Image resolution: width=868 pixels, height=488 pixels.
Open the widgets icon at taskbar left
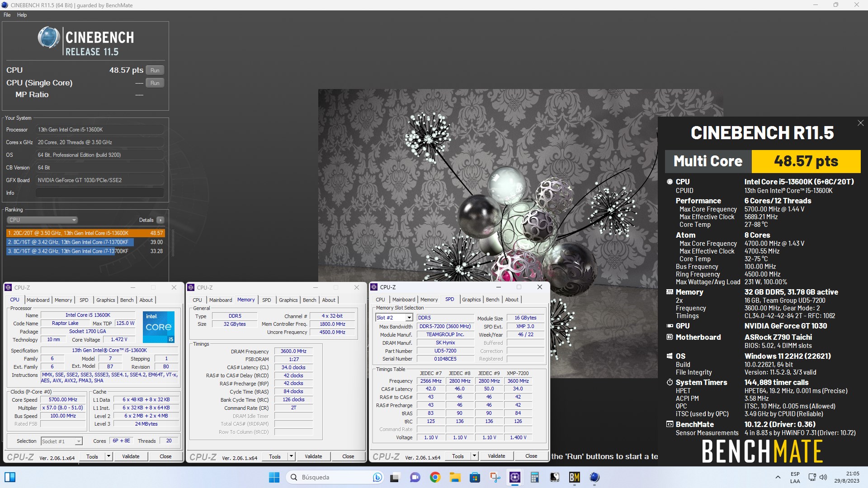tap(10, 477)
